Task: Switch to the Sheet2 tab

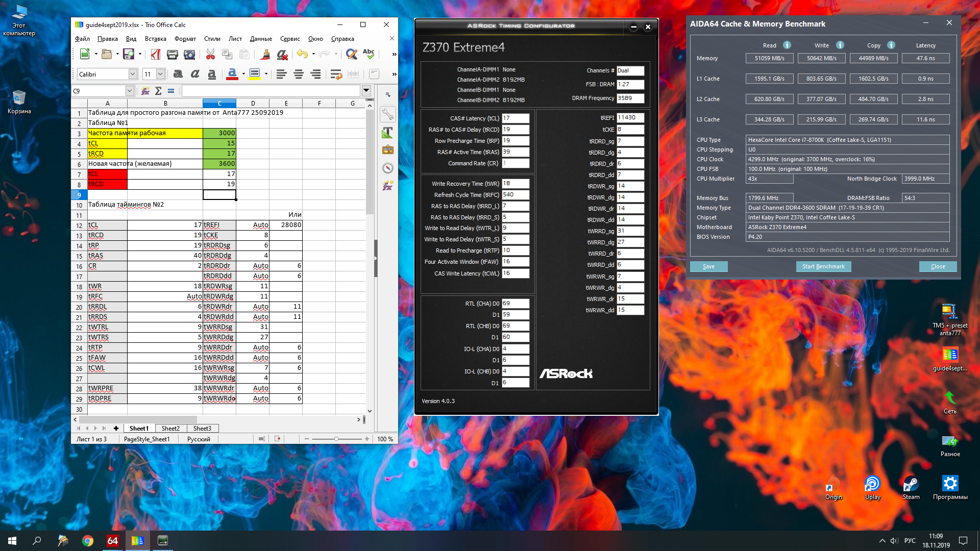Action: coord(170,428)
